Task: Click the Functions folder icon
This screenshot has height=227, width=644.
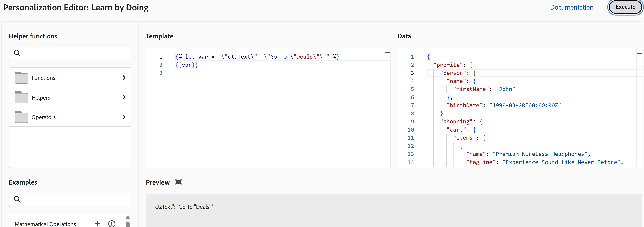Action: tap(21, 78)
